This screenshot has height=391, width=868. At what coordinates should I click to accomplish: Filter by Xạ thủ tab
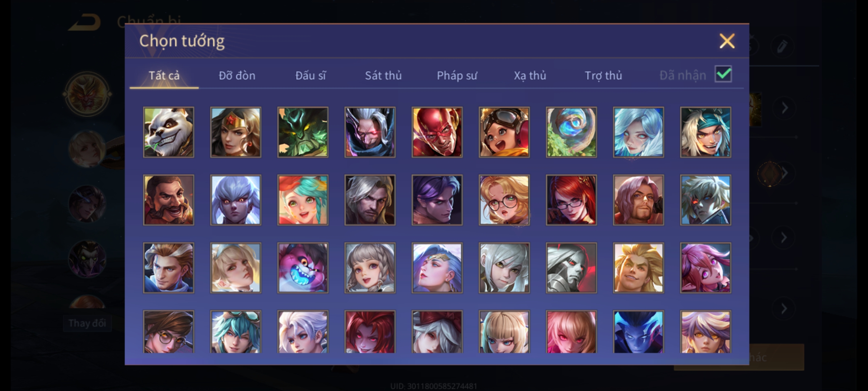tap(530, 75)
